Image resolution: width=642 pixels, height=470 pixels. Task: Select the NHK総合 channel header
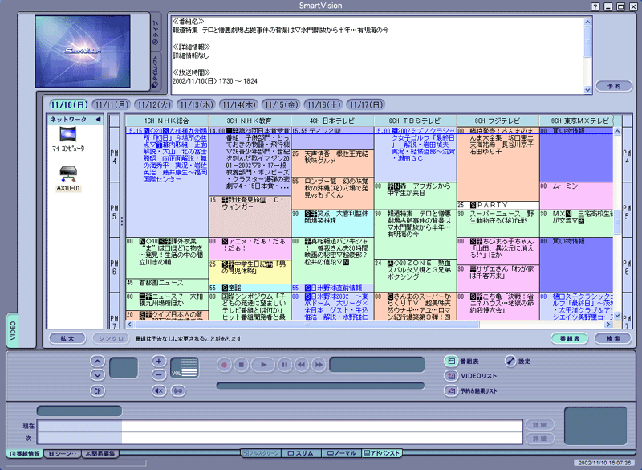(x=167, y=121)
